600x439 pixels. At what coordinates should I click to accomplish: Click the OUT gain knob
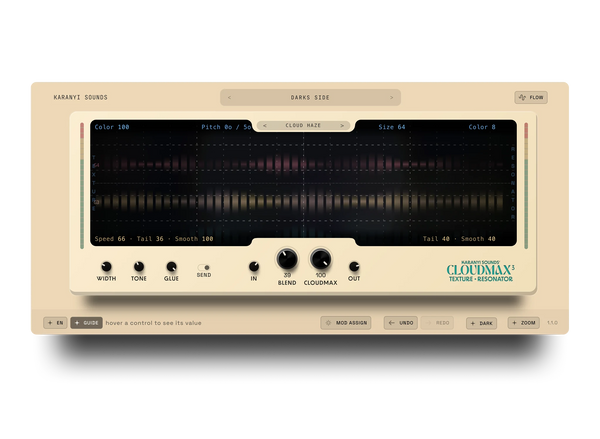354,266
